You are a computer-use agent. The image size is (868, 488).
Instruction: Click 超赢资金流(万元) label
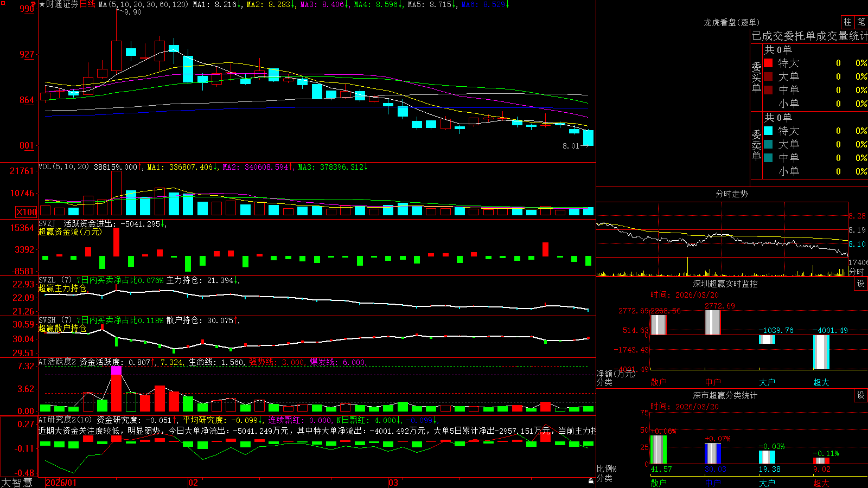[70, 232]
